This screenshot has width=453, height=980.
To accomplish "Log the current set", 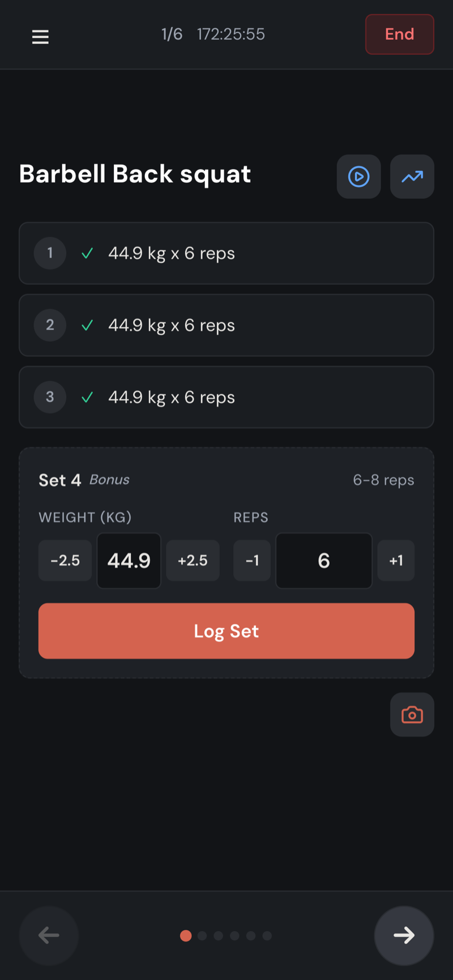I will [226, 631].
